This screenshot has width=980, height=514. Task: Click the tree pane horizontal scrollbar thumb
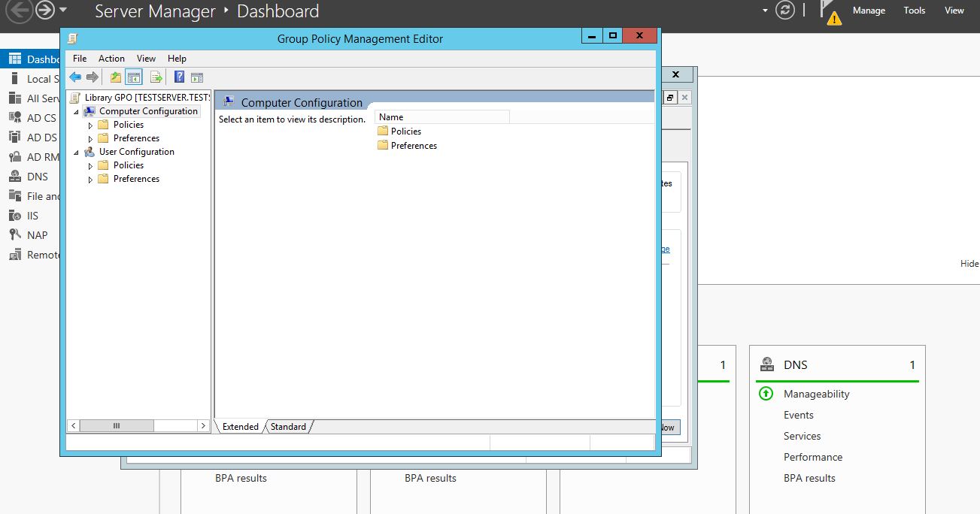point(117,425)
